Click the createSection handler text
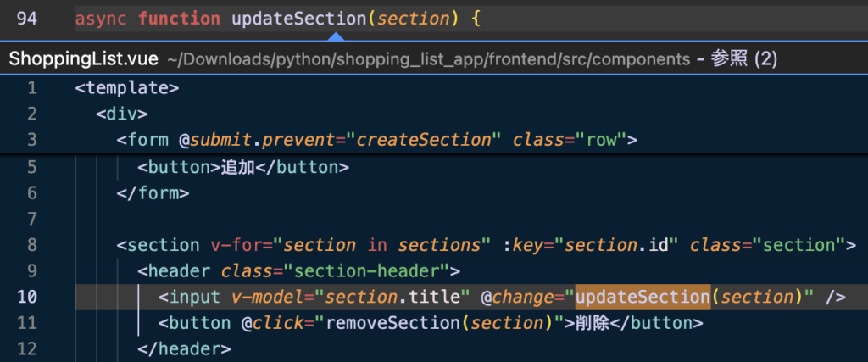Image resolution: width=868 pixels, height=362 pixels. 424,140
